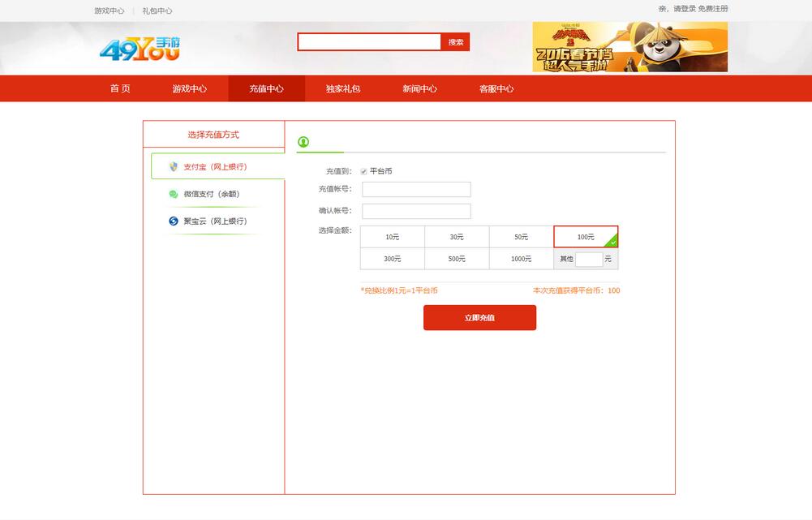Select 微信支付(余额) payment method
The width and height of the screenshot is (812, 520).
click(x=212, y=194)
